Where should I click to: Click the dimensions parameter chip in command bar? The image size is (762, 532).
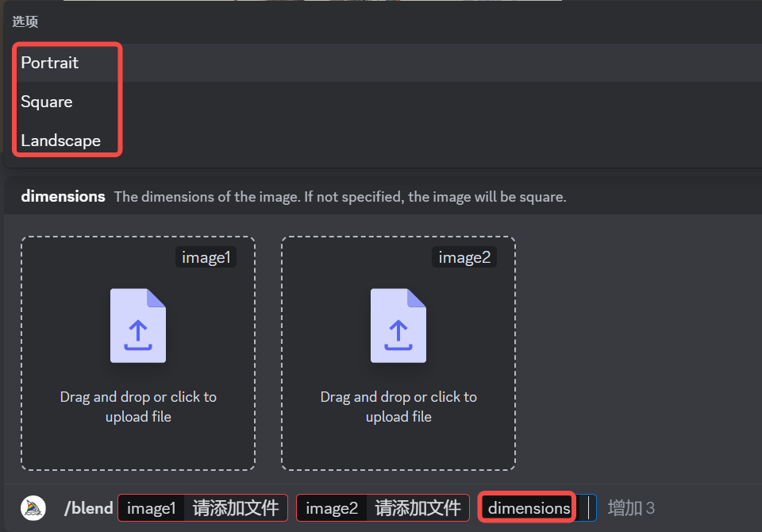pos(528,508)
